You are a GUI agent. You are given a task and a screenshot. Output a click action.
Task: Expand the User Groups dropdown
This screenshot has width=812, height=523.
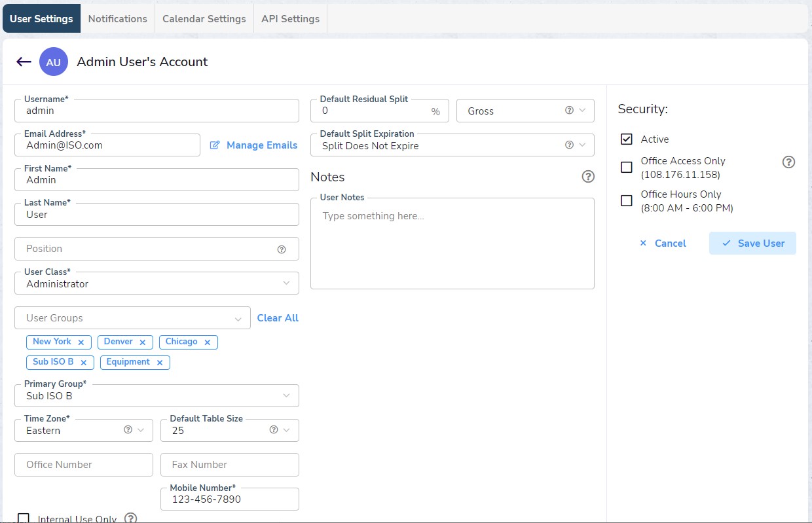point(132,318)
